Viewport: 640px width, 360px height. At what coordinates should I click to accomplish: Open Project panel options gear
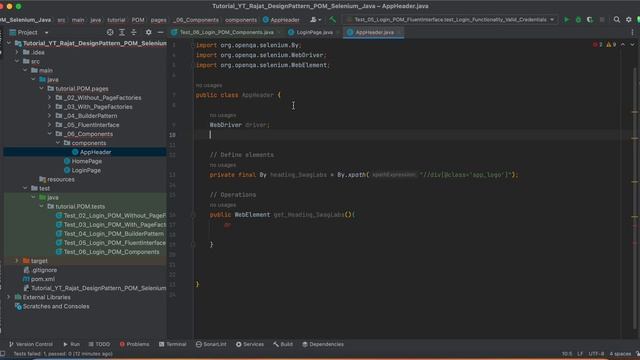pos(149,32)
